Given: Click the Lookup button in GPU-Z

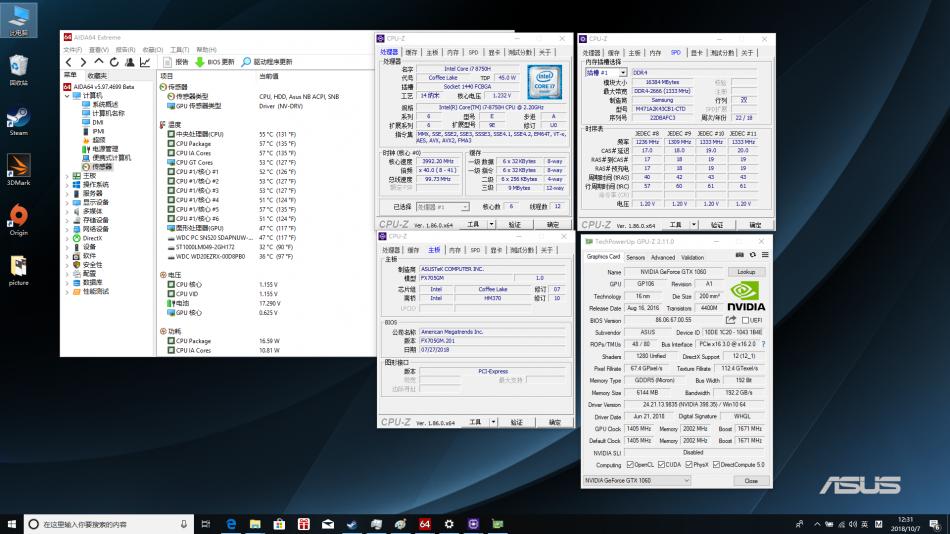Looking at the screenshot, I should 746,272.
